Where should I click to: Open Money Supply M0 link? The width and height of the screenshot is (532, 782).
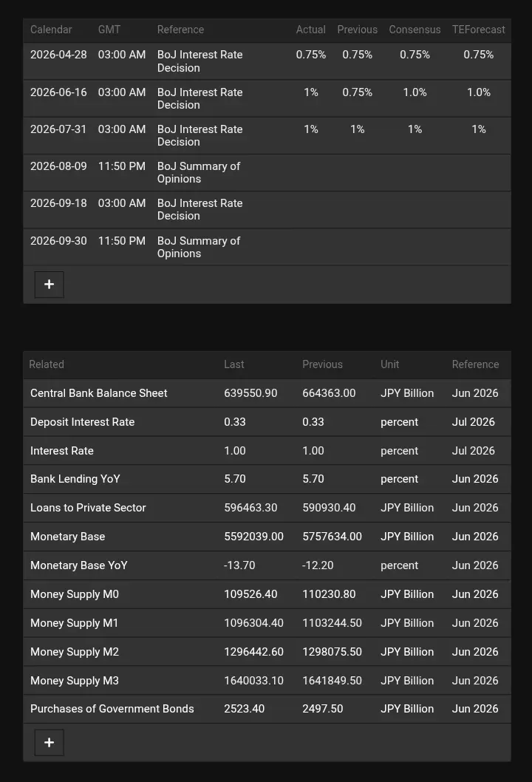click(75, 594)
